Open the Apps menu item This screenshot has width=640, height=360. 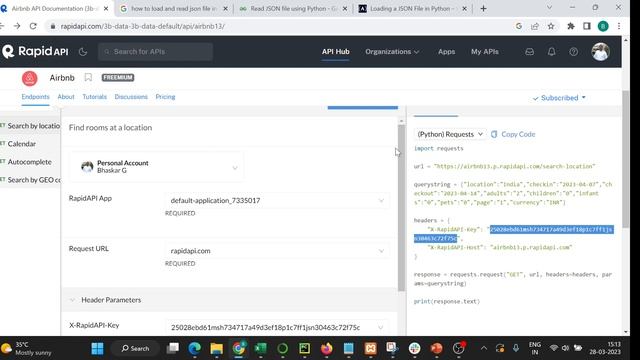[x=446, y=52]
